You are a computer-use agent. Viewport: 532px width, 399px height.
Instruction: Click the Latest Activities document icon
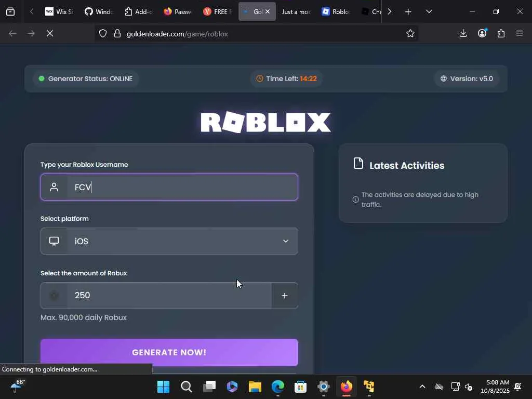358,163
